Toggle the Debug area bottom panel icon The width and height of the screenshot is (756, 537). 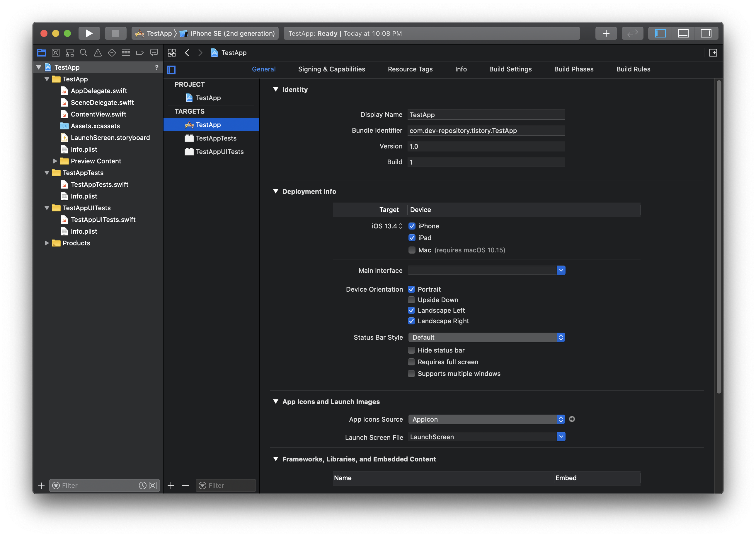683,33
